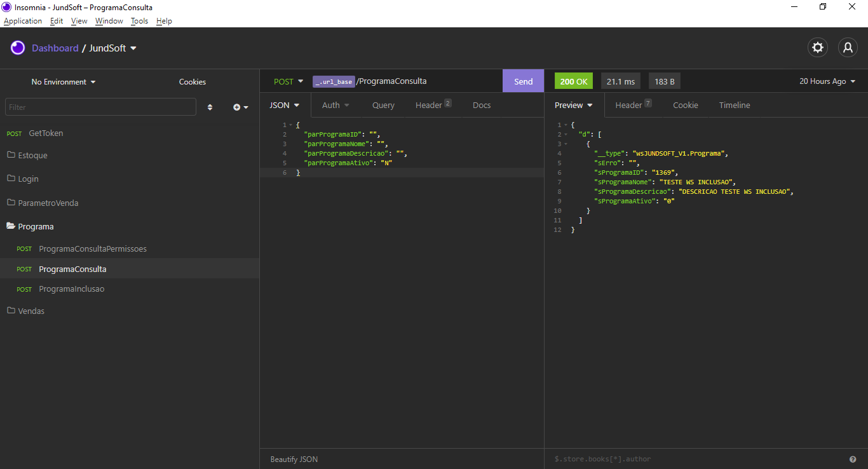Click the response filter help icon

pos(853,459)
